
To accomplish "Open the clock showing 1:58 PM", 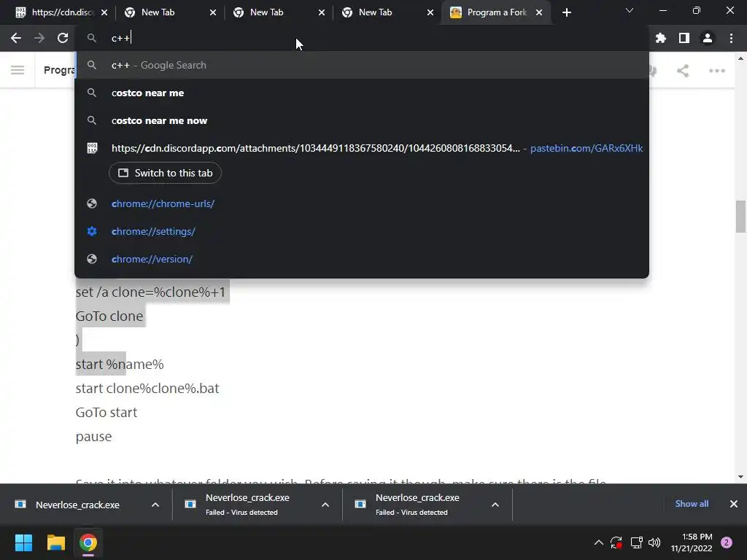I will pos(692,542).
